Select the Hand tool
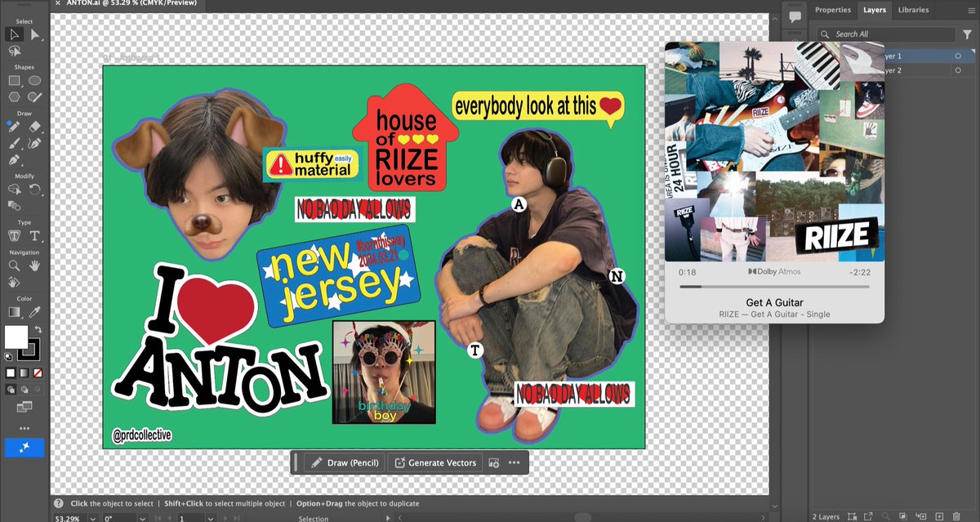The height and width of the screenshot is (522, 980). pyautogui.click(x=35, y=265)
